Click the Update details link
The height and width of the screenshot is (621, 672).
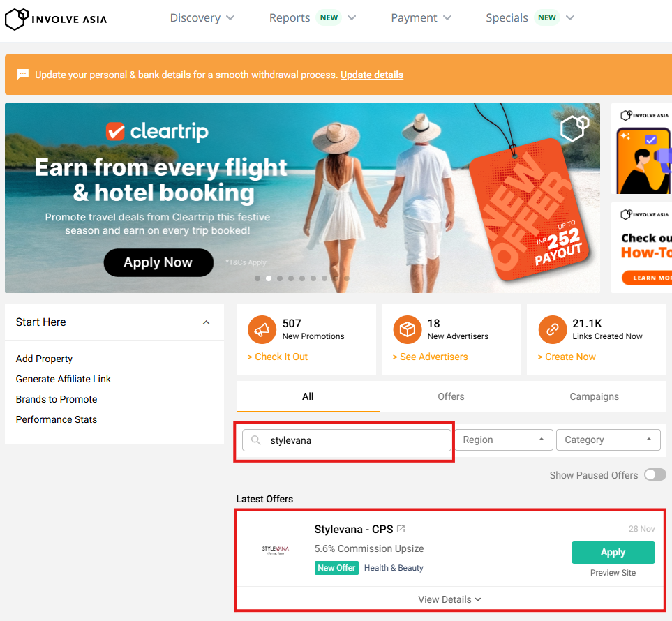point(371,75)
